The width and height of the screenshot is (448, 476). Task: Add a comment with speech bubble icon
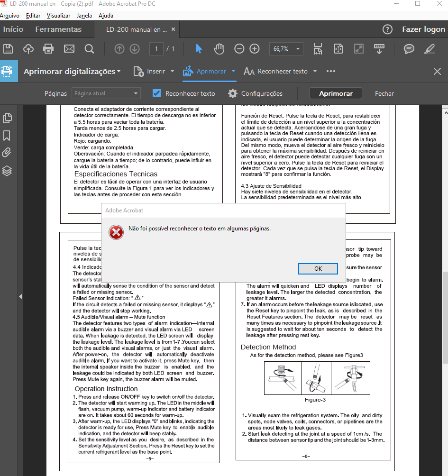409,49
